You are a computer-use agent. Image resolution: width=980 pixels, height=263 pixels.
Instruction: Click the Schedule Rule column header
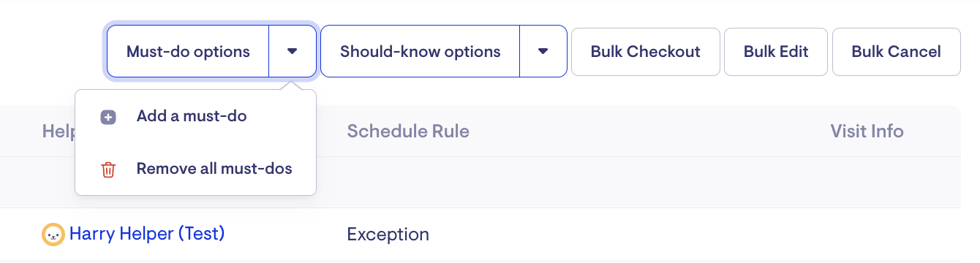click(x=408, y=131)
